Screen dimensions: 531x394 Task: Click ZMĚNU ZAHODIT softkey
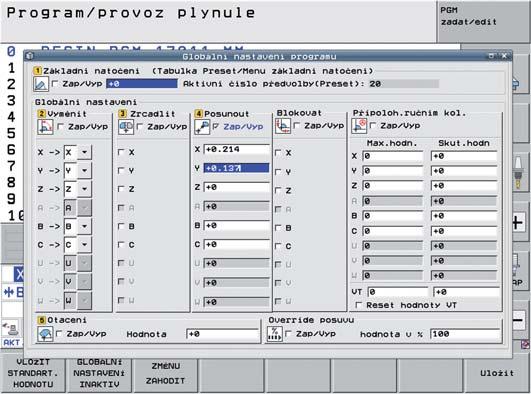pos(165,373)
